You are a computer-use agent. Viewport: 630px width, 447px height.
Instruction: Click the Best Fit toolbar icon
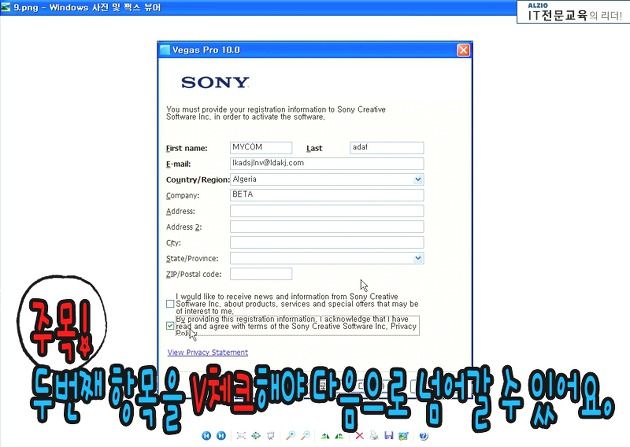pos(241,436)
